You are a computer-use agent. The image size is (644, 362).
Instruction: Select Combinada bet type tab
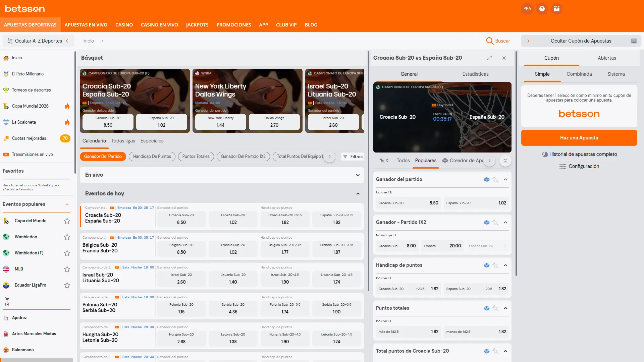pos(579,74)
